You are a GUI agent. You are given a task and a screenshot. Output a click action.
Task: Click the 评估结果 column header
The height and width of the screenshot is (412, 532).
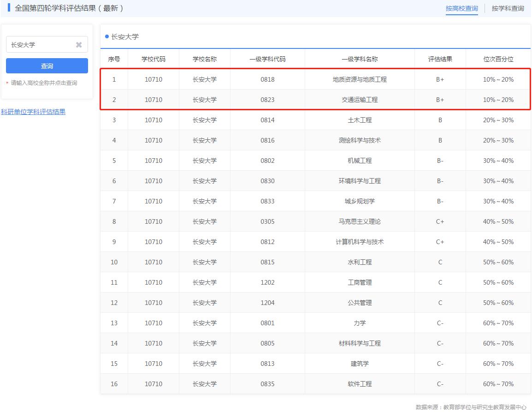click(440, 59)
